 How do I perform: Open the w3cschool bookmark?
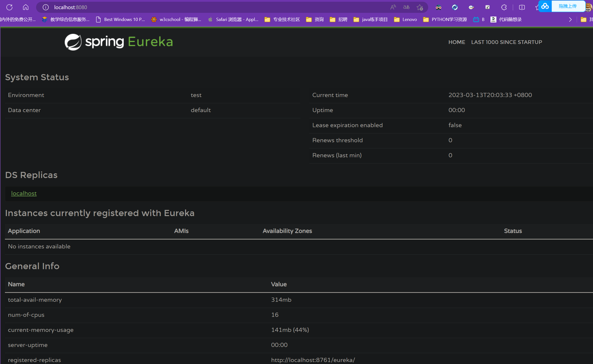pyautogui.click(x=176, y=20)
